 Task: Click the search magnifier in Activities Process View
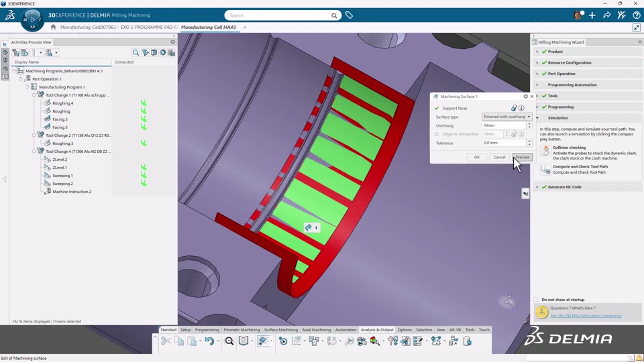coord(136,52)
